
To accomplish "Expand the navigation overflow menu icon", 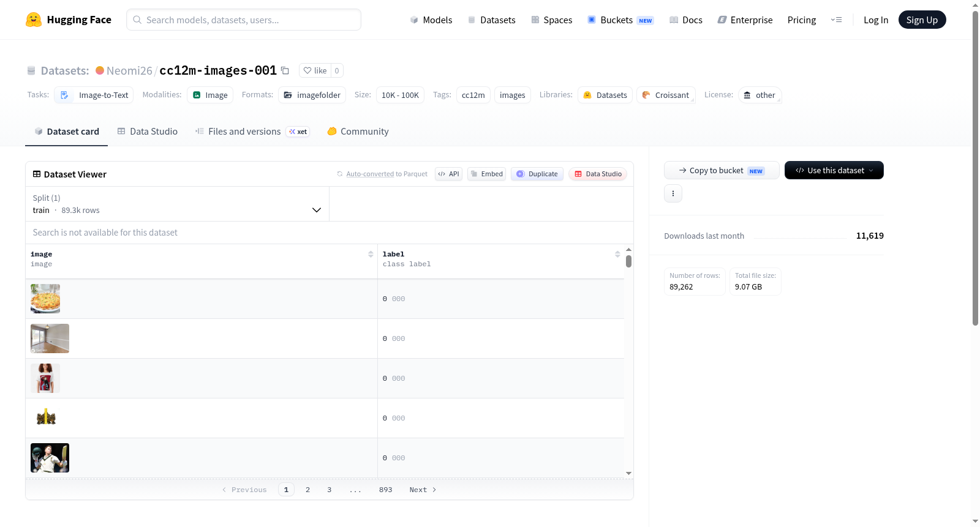I will click(836, 20).
